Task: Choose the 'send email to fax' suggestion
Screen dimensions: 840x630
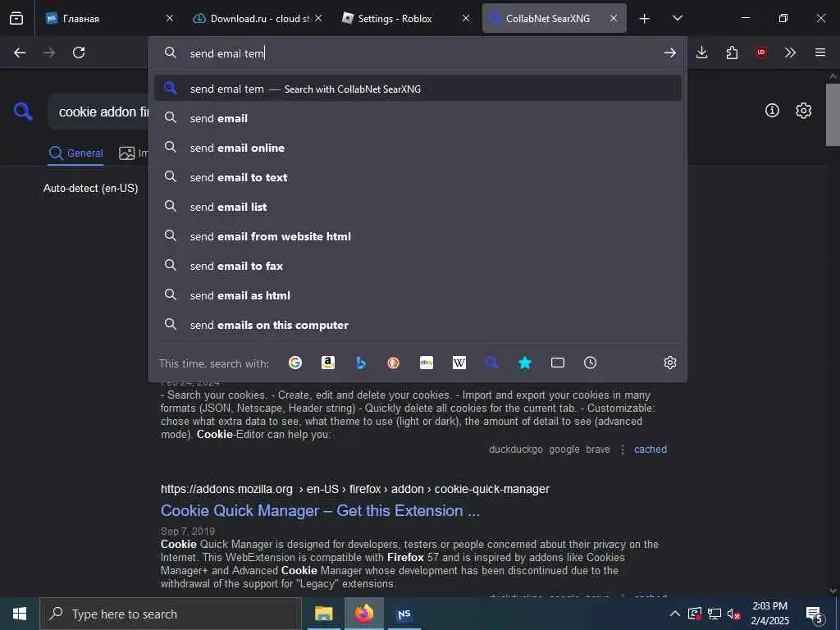Action: pyautogui.click(x=418, y=265)
